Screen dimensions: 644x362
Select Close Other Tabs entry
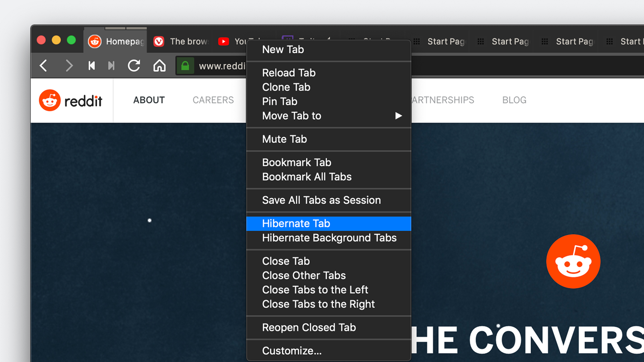coord(329,276)
